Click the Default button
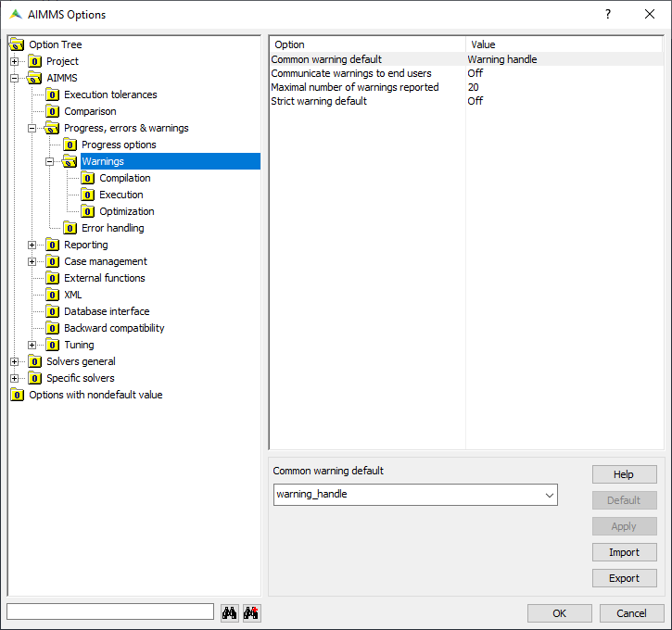This screenshot has width=672, height=630. [625, 500]
